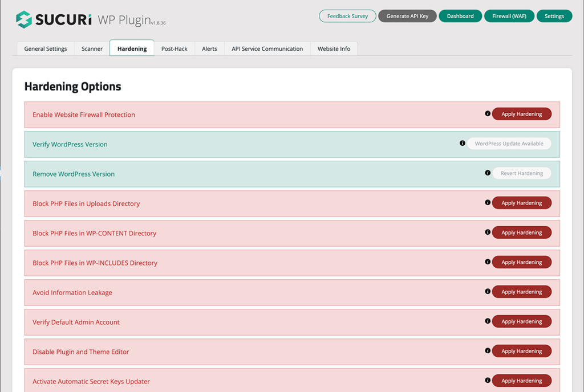Open the Firewall (WAF) page
584x392 pixels.
509,16
